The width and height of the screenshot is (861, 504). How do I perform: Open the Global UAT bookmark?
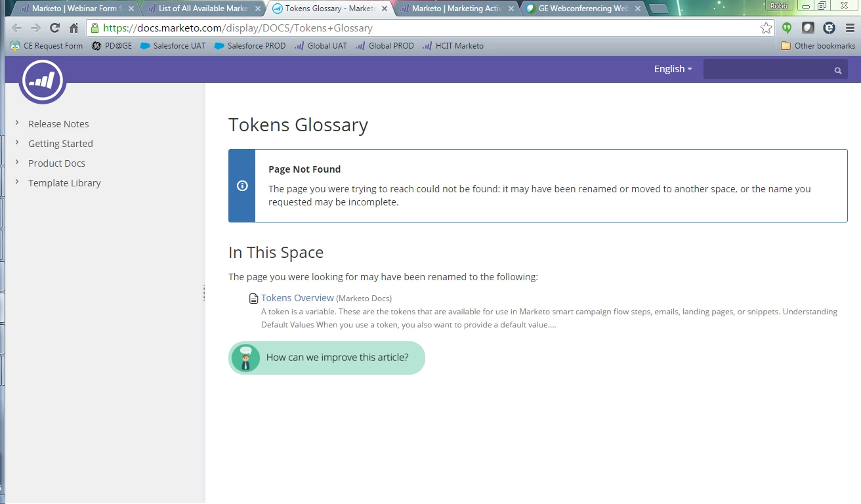(321, 46)
